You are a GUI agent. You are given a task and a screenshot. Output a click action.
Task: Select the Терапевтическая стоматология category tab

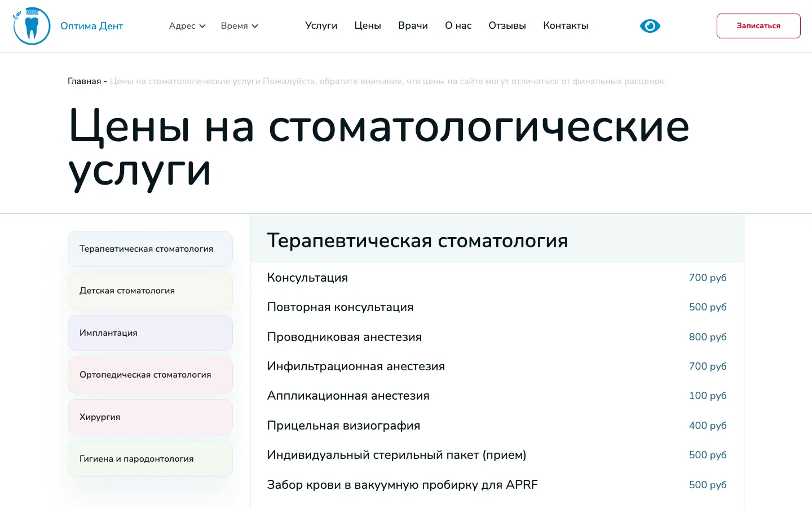pyautogui.click(x=150, y=249)
